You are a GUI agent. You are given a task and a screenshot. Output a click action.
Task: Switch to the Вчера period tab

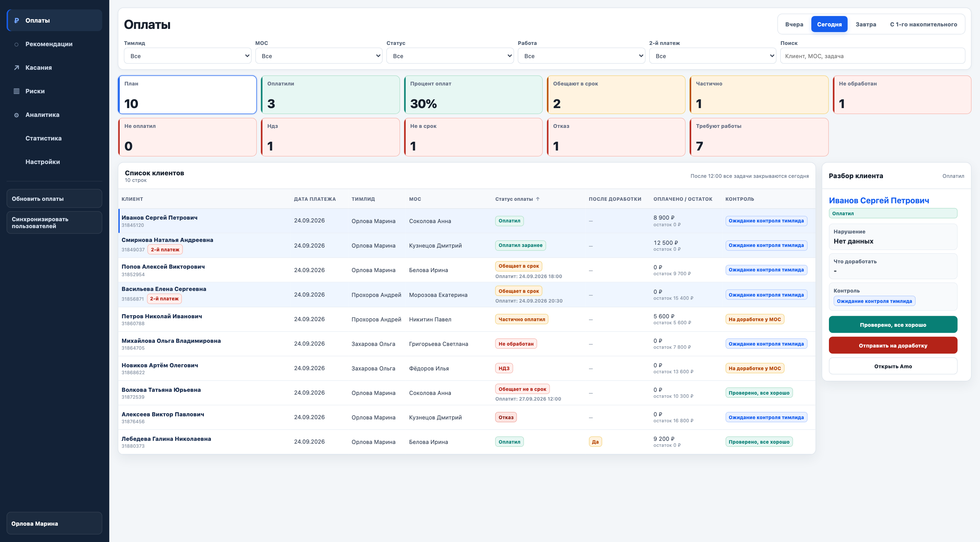[x=794, y=25]
